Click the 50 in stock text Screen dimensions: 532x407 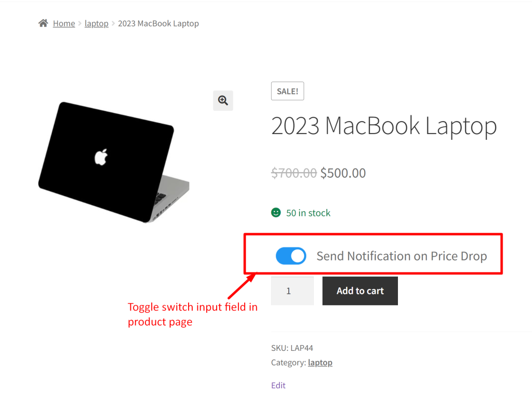pos(308,213)
